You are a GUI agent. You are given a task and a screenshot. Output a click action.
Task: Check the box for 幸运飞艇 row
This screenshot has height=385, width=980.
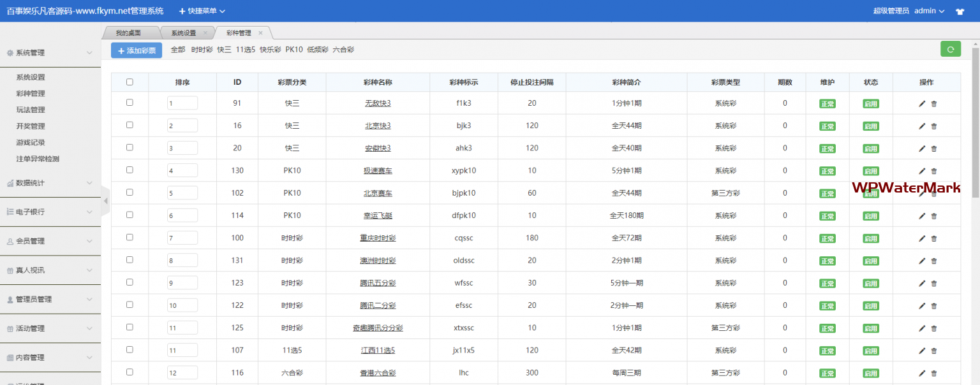pyautogui.click(x=130, y=215)
